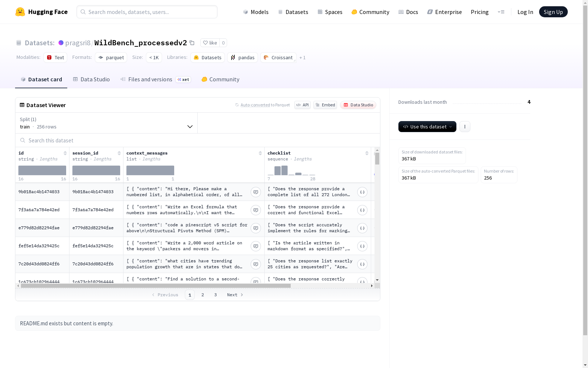Open message view for 7c20d43dd0824ff6 context_messages

(256, 264)
